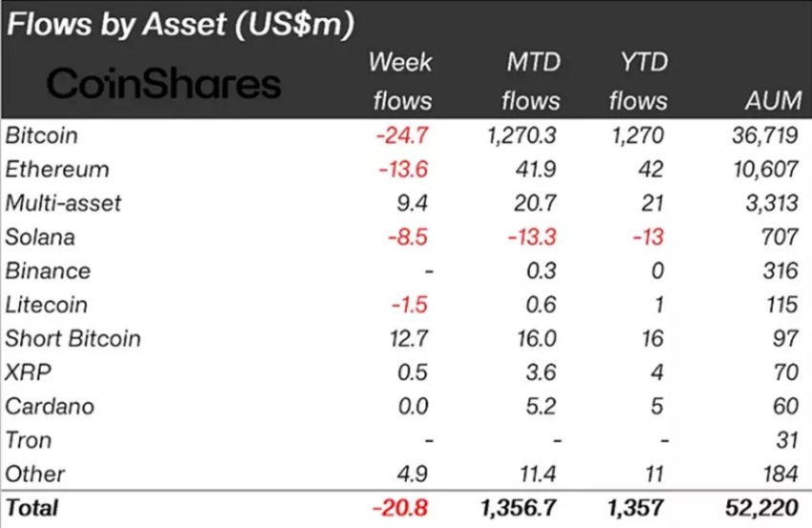812x528 pixels.
Task: Click the Total row label
Action: 32,508
